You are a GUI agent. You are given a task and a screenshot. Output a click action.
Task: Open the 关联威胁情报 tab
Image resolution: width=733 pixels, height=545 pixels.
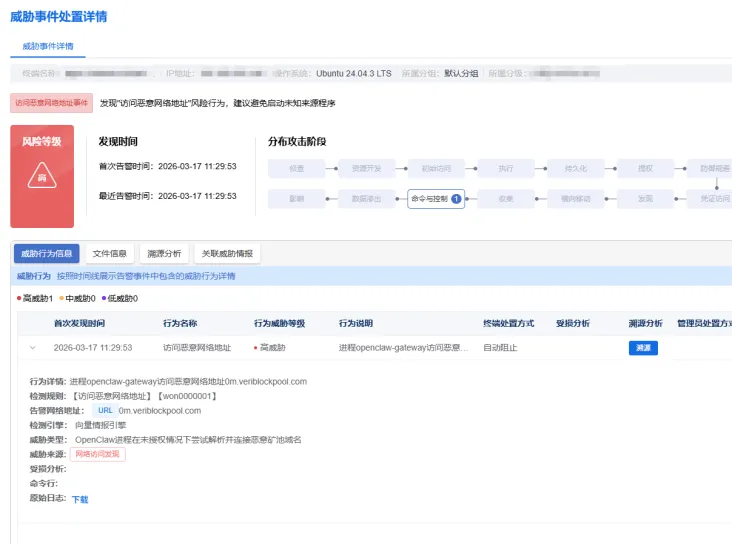pyautogui.click(x=227, y=253)
